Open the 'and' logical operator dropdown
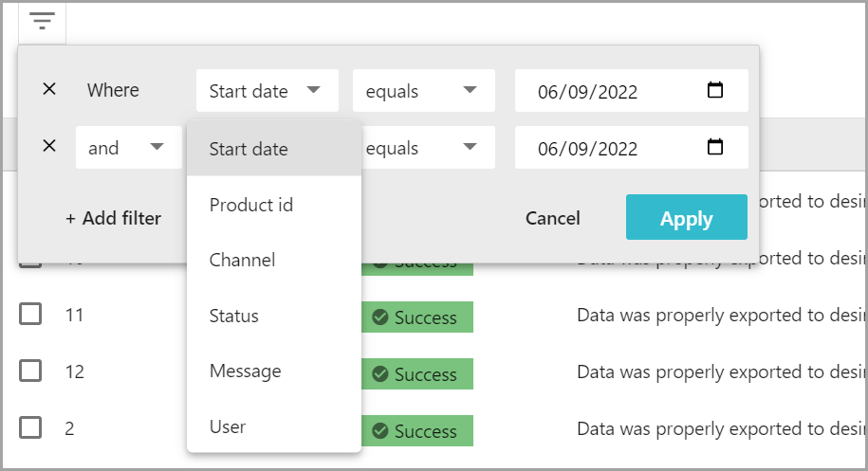 128,147
